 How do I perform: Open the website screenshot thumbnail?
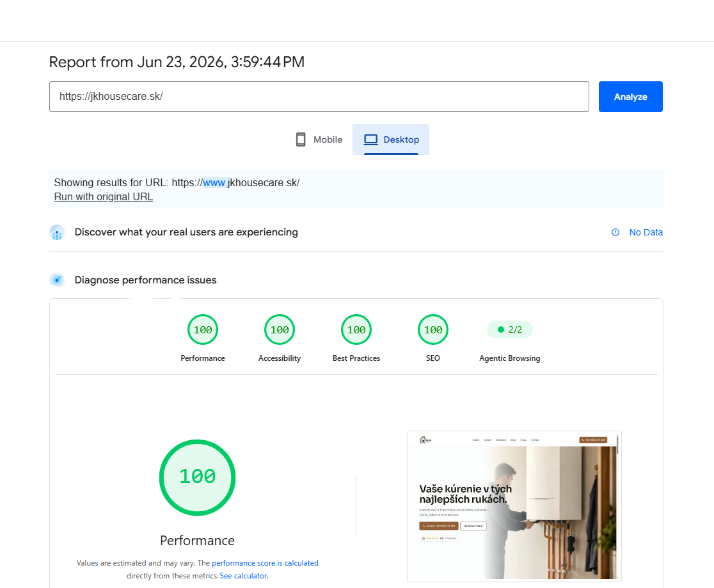pos(514,507)
